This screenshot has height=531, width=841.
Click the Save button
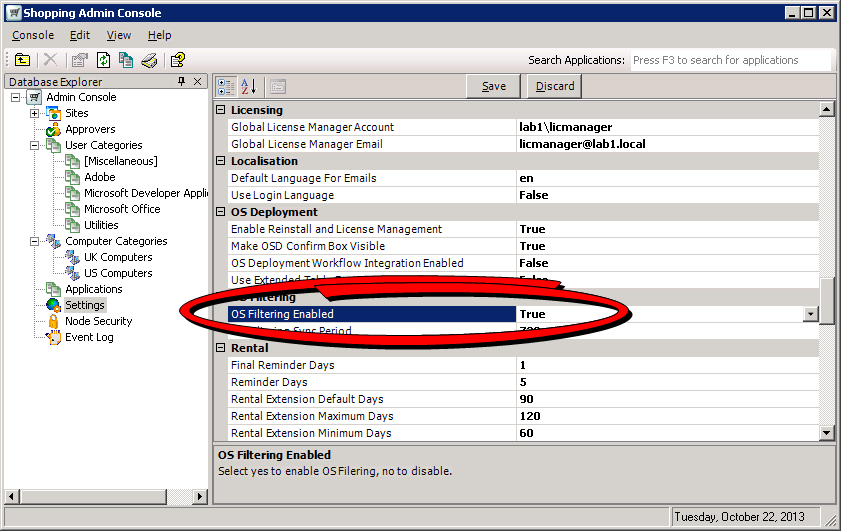[x=493, y=86]
